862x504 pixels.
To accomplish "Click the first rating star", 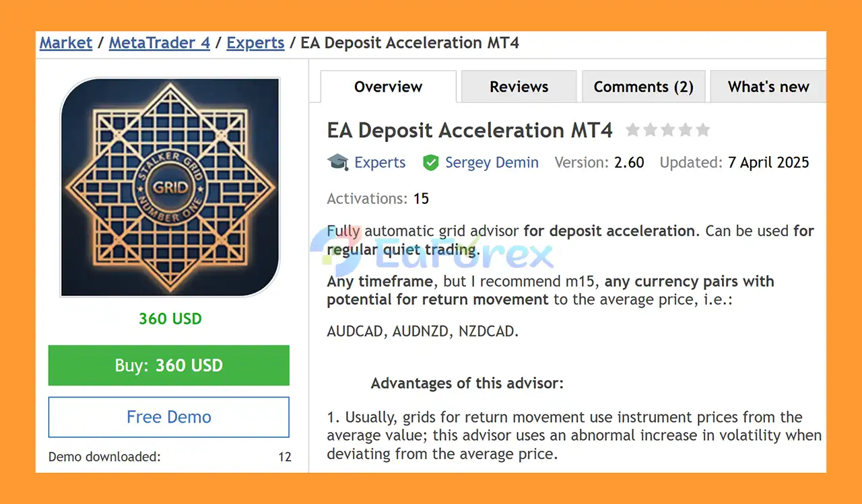I will click(632, 130).
